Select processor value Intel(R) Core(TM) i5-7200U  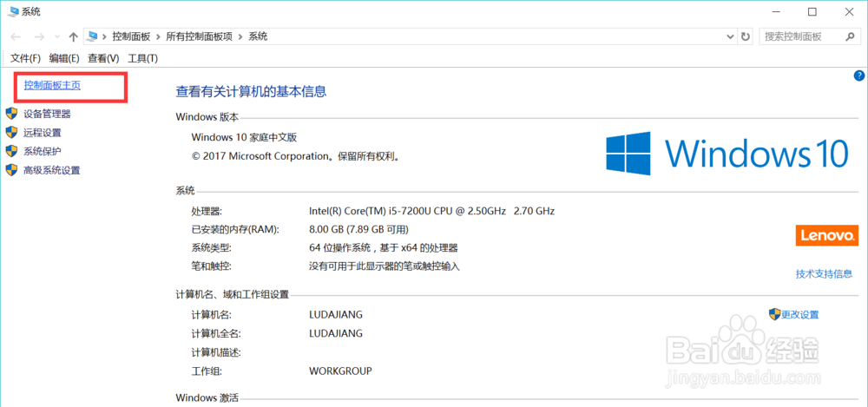[431, 211]
